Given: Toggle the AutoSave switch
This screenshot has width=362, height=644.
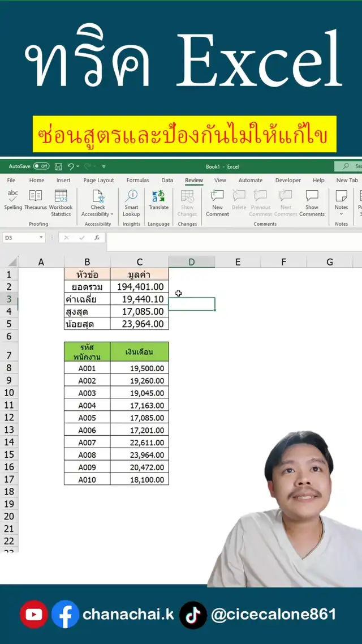Looking at the screenshot, I should [x=41, y=166].
